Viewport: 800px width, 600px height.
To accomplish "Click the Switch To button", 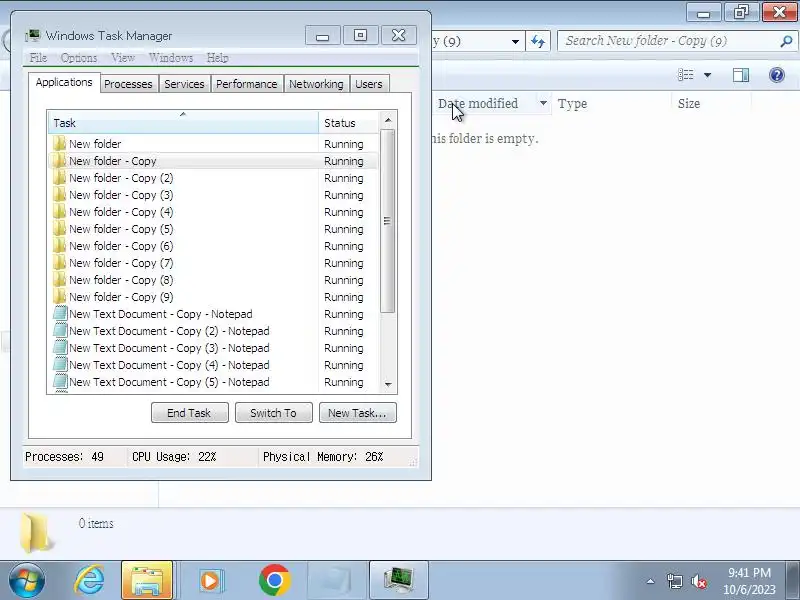I will click(x=273, y=413).
